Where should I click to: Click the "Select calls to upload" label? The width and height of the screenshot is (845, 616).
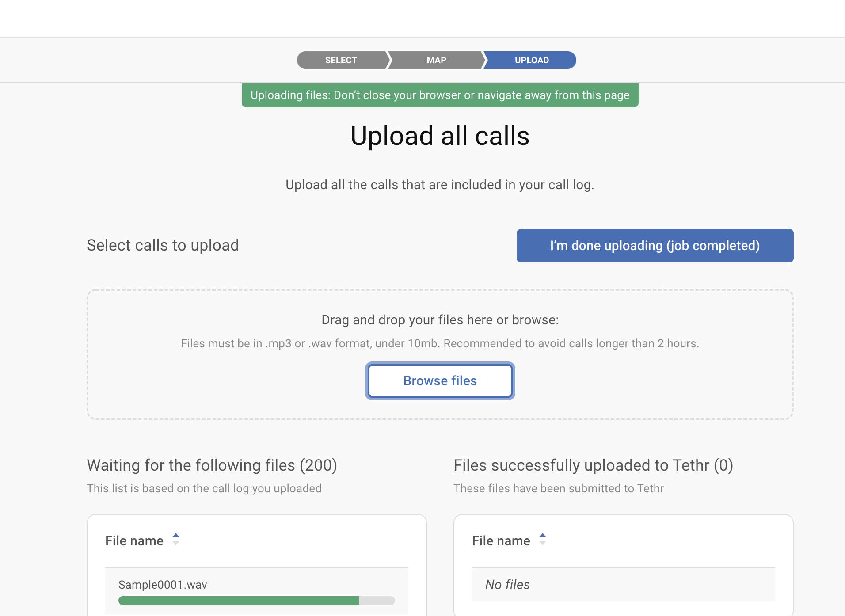[x=163, y=245]
